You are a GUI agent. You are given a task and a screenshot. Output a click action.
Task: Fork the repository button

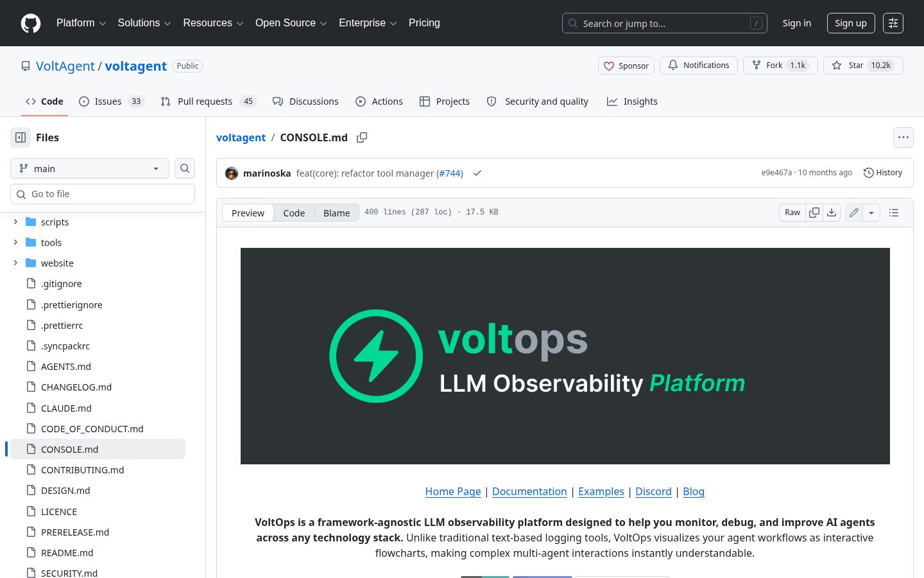(780, 66)
